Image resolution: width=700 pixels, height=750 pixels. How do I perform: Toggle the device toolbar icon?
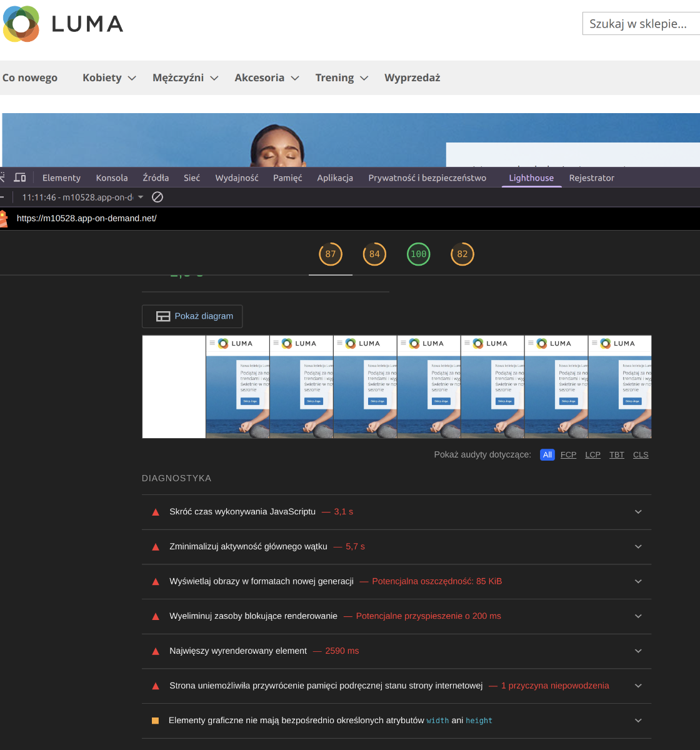coord(20,177)
